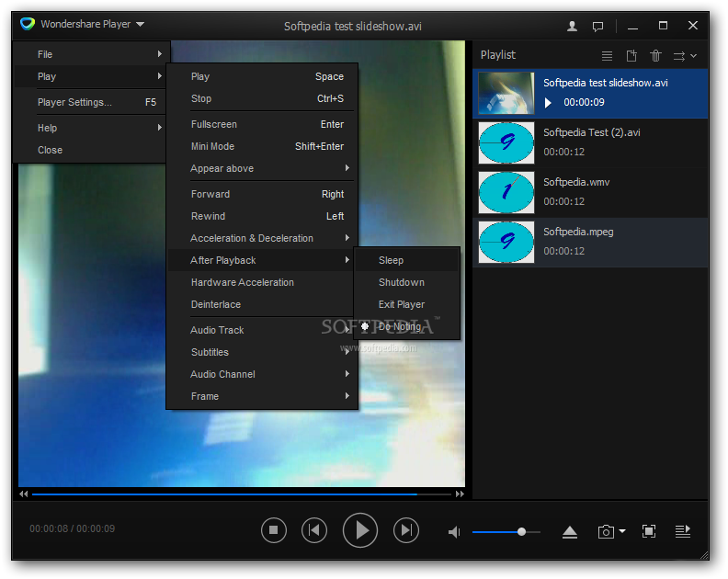Choose Fullscreen Enter menu item
This screenshot has height=579, width=728.
point(262,124)
